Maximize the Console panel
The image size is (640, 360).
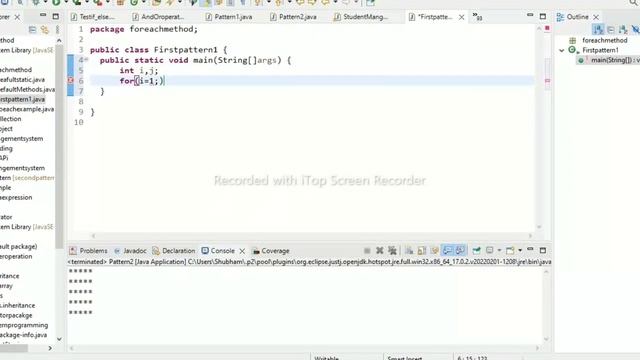pyautogui.click(x=543, y=250)
